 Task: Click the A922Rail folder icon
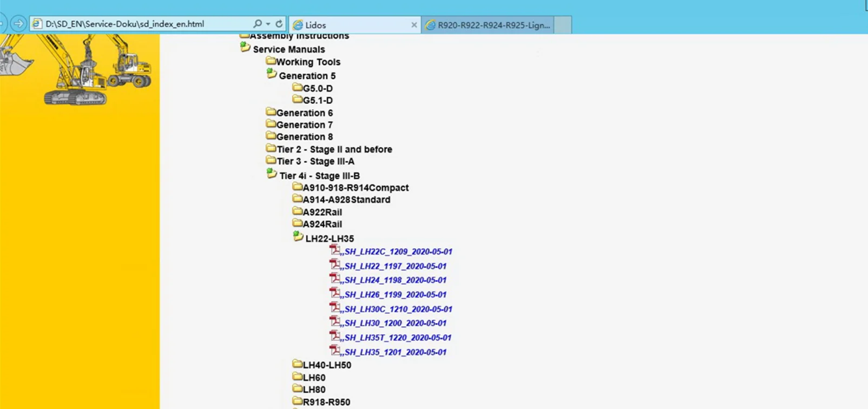(x=297, y=211)
